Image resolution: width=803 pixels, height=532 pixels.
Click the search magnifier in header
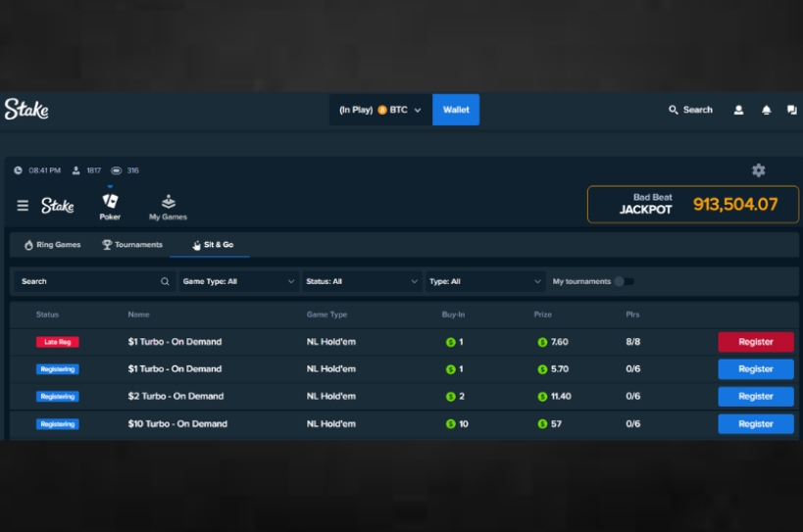(673, 110)
